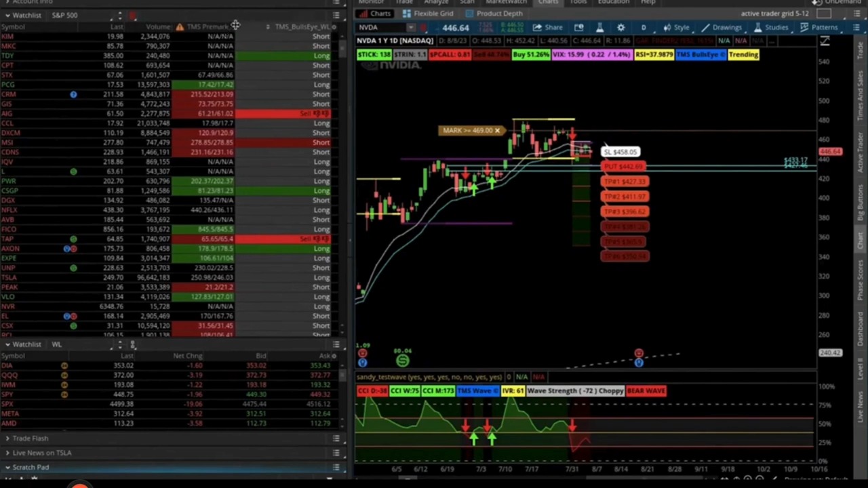Open the Studies menu
Image resolution: width=868 pixels, height=488 pixels.
pos(770,28)
